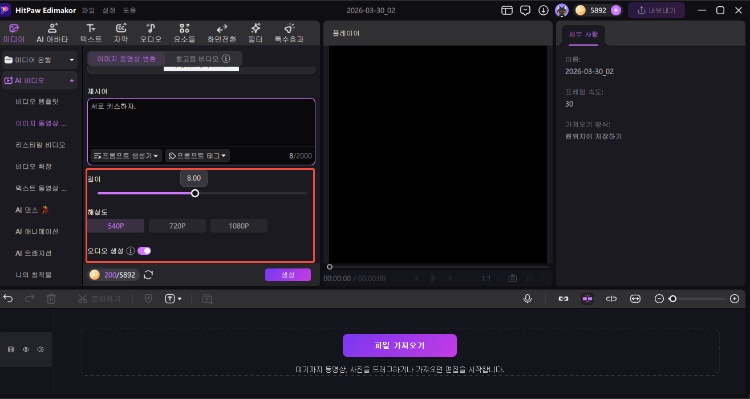The image size is (750, 399).
Task: Click the marker shield icon on timeline toolbar
Action: coord(148,299)
